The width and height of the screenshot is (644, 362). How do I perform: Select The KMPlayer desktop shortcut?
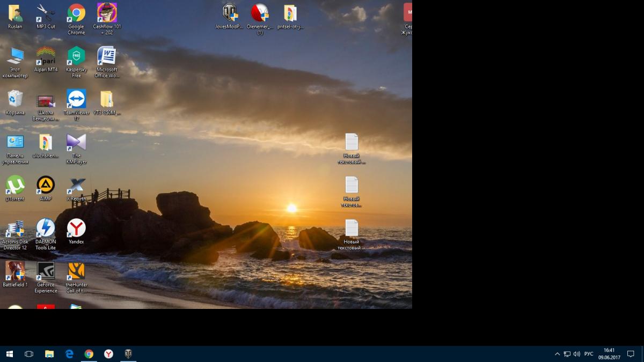(76, 143)
